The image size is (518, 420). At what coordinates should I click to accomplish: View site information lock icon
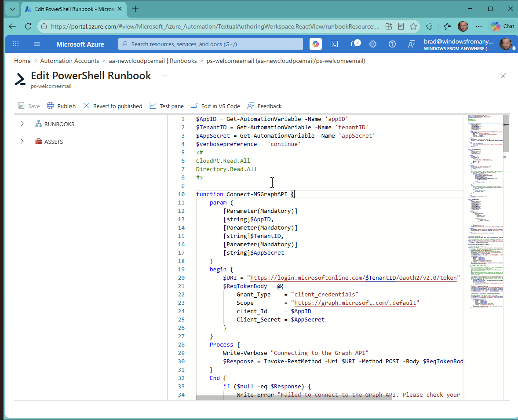click(44, 26)
